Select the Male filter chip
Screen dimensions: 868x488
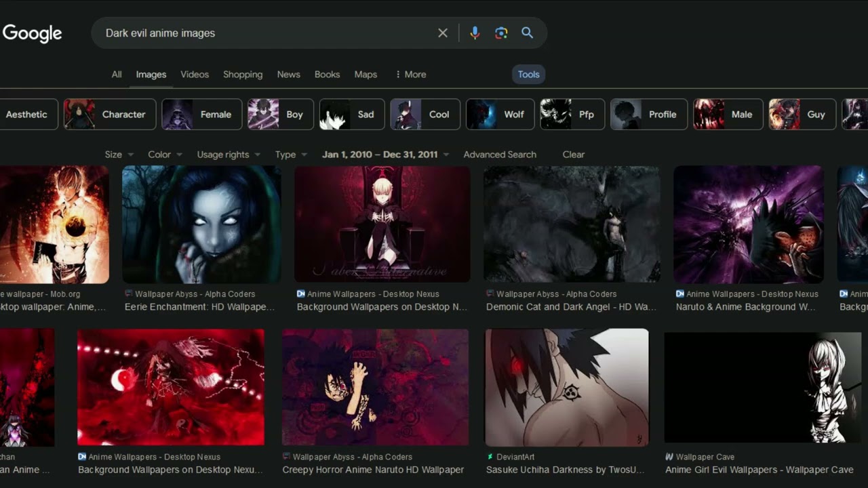point(728,115)
